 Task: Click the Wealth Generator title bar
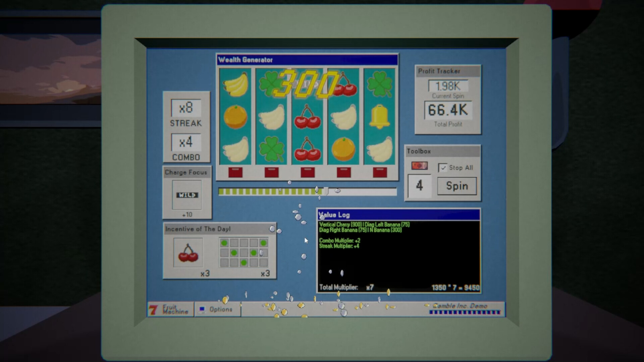coord(307,60)
